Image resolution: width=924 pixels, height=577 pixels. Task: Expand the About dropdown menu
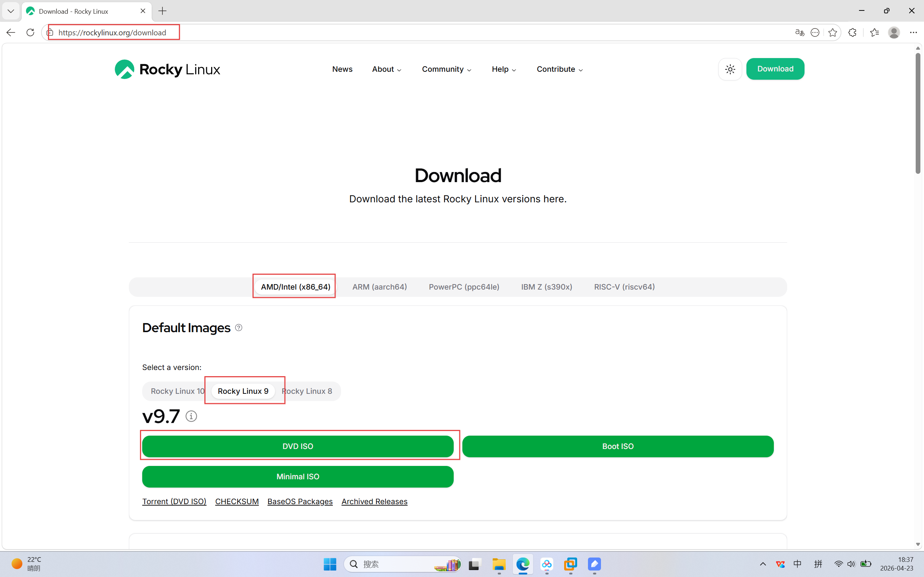(x=387, y=69)
